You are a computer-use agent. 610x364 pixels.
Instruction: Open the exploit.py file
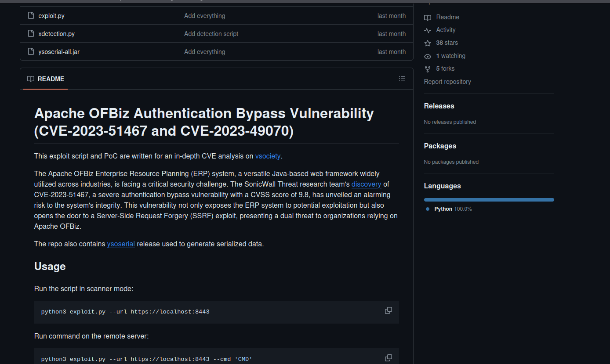51,16
